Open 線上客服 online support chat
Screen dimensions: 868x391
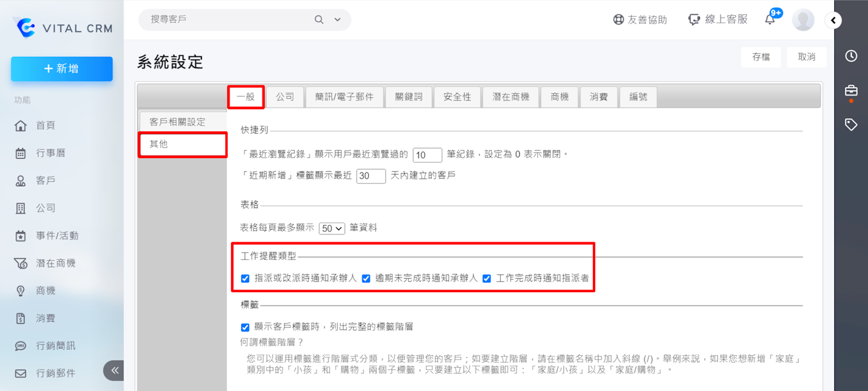(718, 20)
